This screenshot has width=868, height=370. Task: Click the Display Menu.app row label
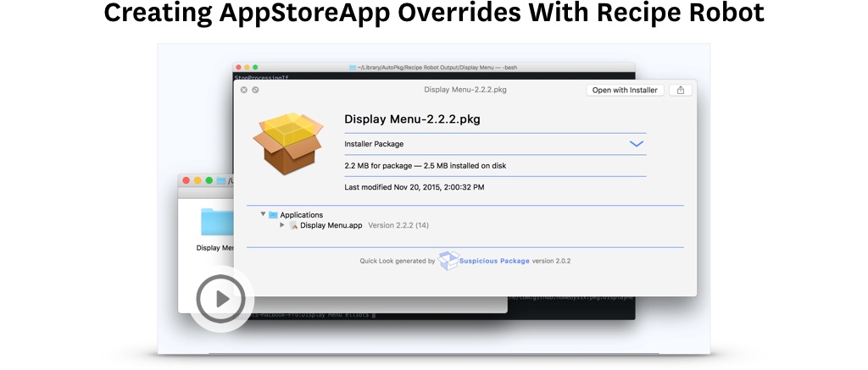tap(331, 225)
